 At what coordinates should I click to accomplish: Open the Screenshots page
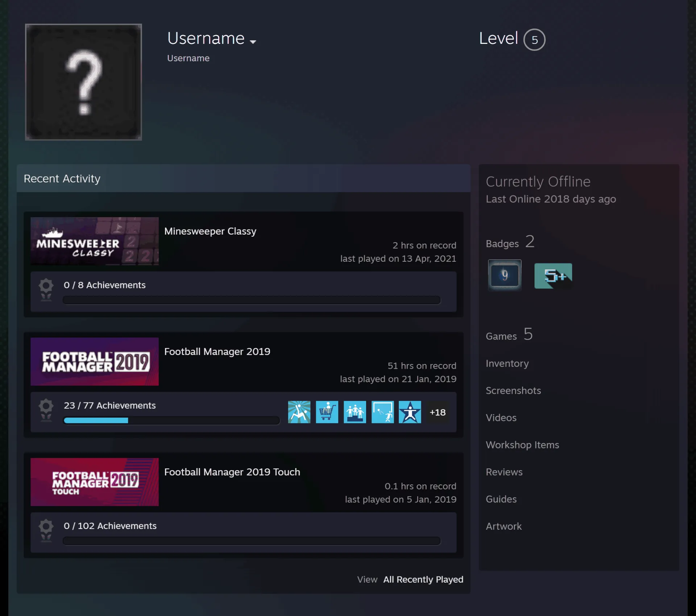[513, 390]
